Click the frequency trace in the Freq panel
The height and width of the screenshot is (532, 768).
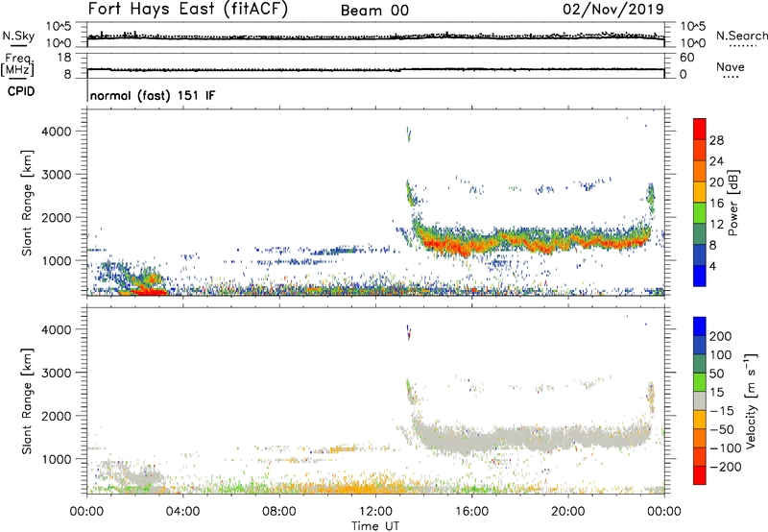375,69
